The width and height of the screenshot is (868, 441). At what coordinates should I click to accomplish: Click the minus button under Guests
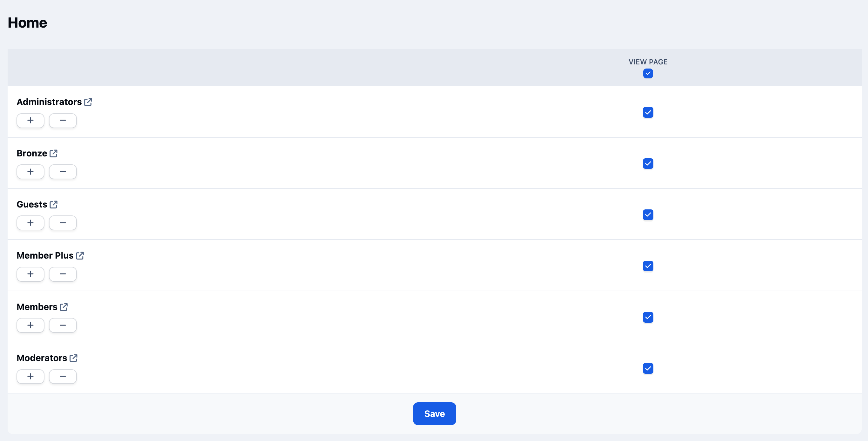click(63, 223)
